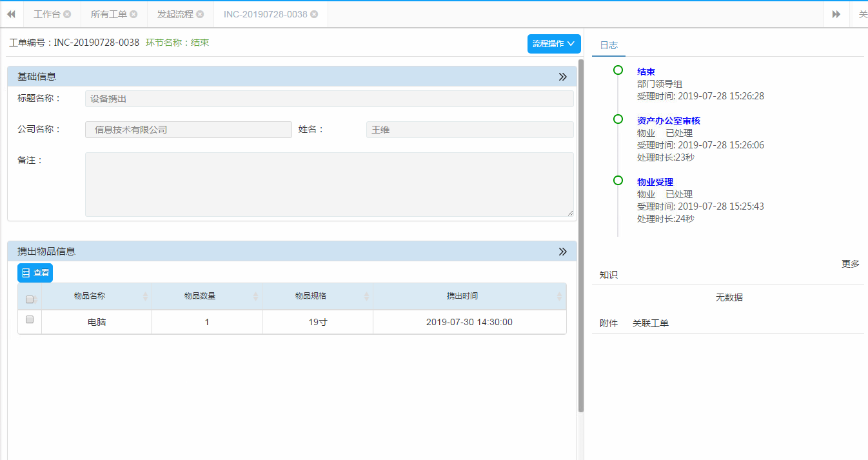868x460 pixels.
Task: Close the 工作台 tab with its x icon
Action: click(67, 14)
